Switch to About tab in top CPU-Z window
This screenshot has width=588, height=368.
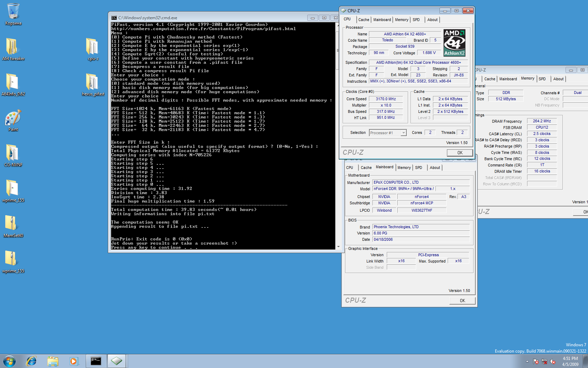(432, 20)
